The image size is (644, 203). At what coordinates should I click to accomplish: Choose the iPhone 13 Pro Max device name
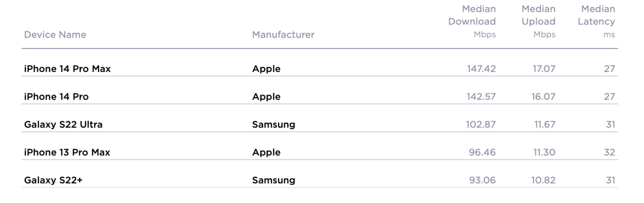67,153
